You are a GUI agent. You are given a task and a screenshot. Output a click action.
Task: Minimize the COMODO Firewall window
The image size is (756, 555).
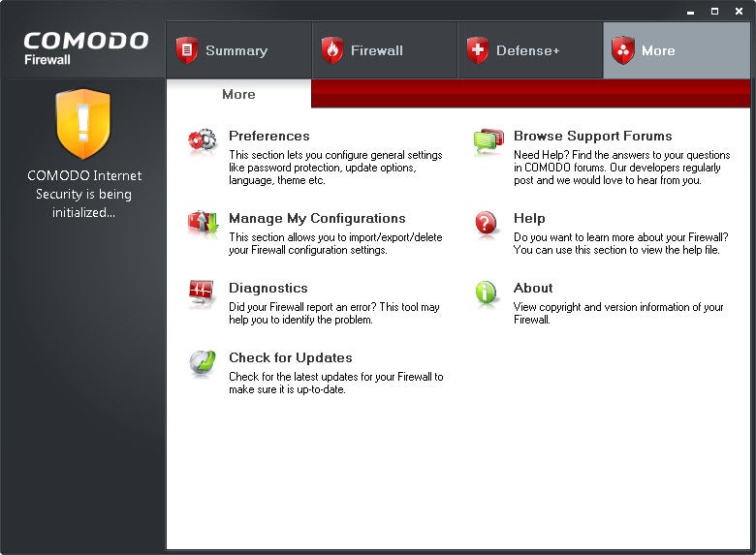tap(690, 11)
